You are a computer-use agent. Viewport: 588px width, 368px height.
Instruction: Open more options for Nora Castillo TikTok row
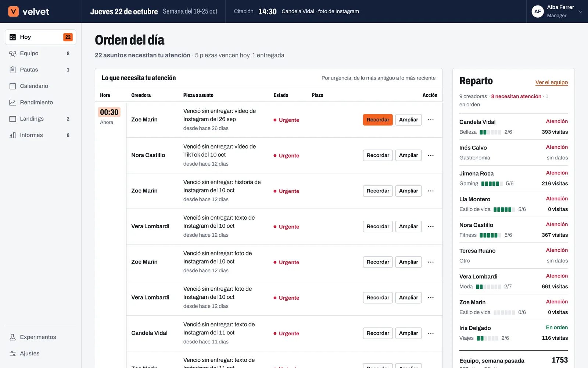431,155
